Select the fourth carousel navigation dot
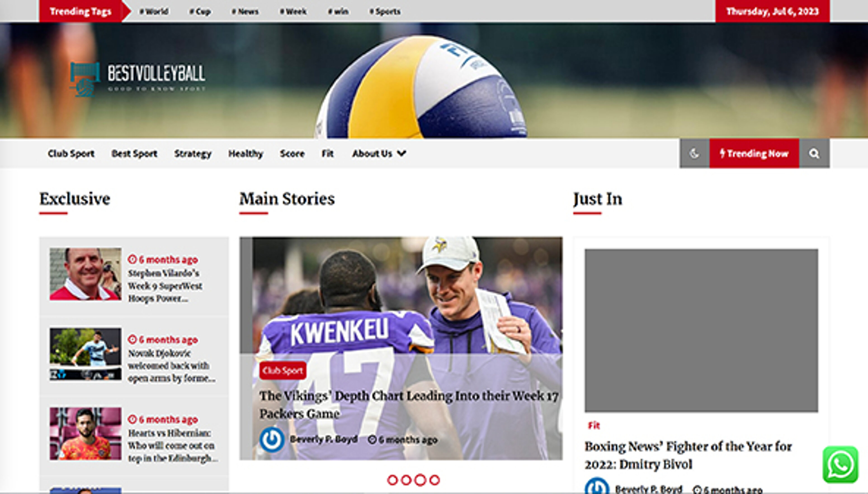This screenshot has height=494, width=868. (x=434, y=480)
